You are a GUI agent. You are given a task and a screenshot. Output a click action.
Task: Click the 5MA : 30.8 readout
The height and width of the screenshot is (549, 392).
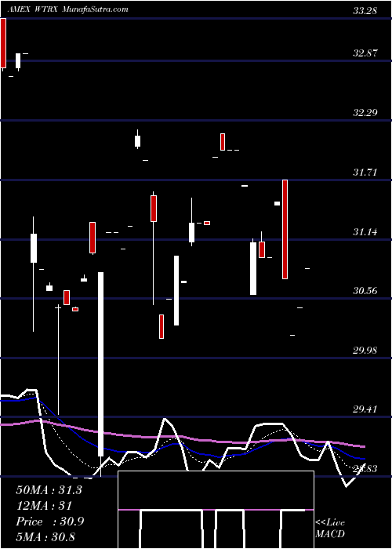click(45, 536)
